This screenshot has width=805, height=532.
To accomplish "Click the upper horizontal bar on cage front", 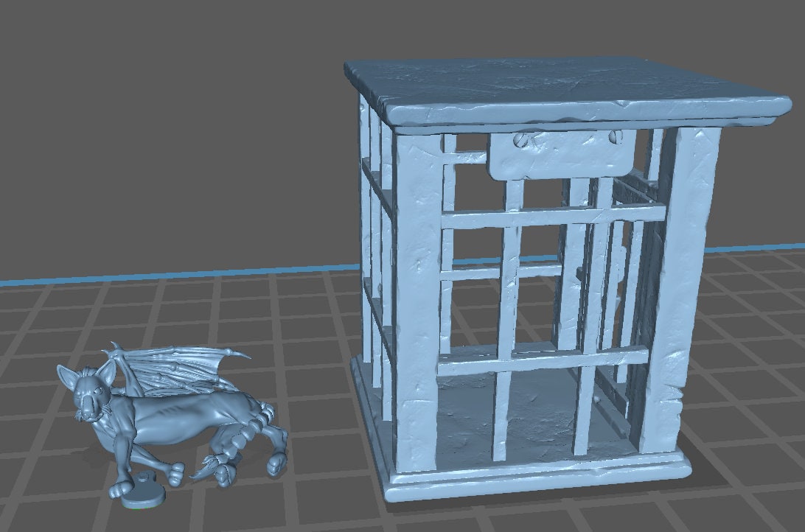I will click(553, 214).
